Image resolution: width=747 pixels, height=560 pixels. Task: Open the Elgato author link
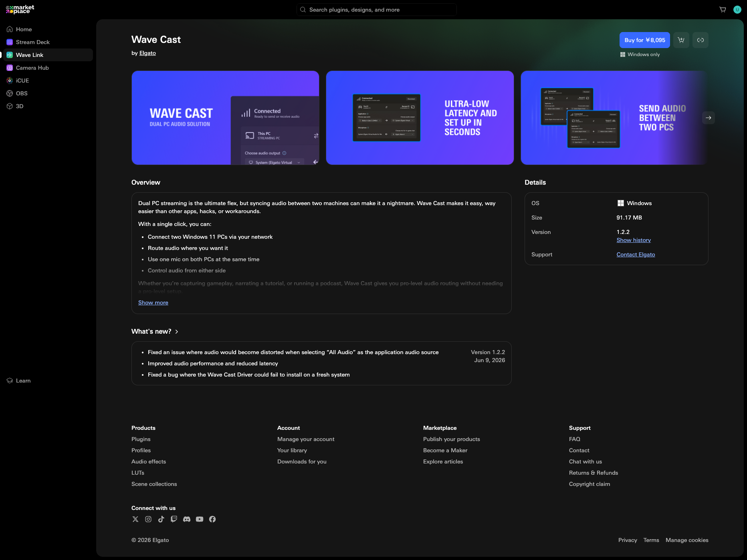(147, 53)
